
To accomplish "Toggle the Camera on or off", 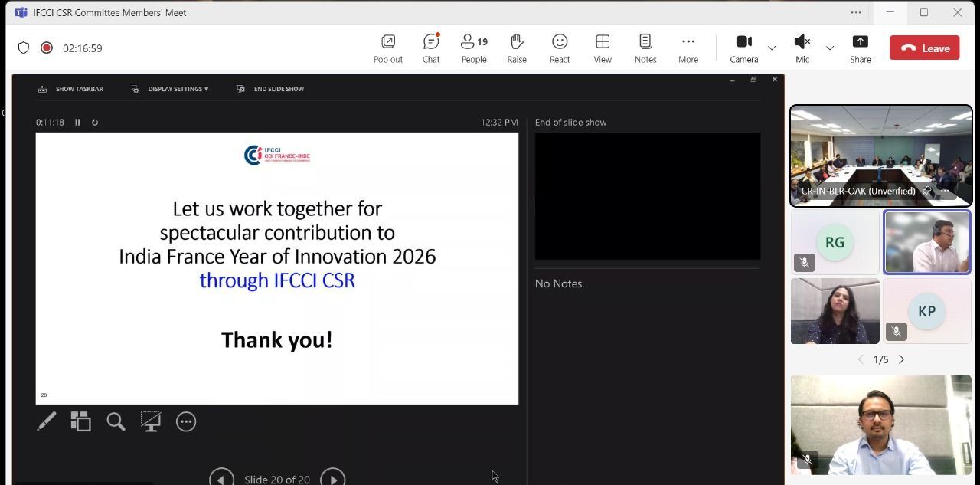I will click(x=743, y=48).
